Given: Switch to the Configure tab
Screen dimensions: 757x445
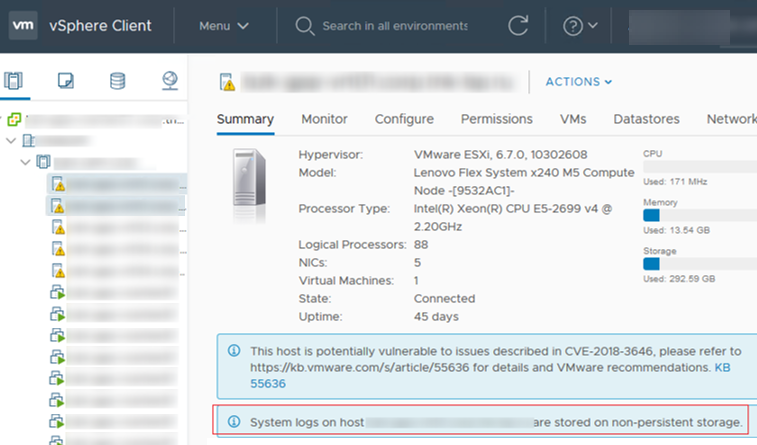Looking at the screenshot, I should (404, 119).
